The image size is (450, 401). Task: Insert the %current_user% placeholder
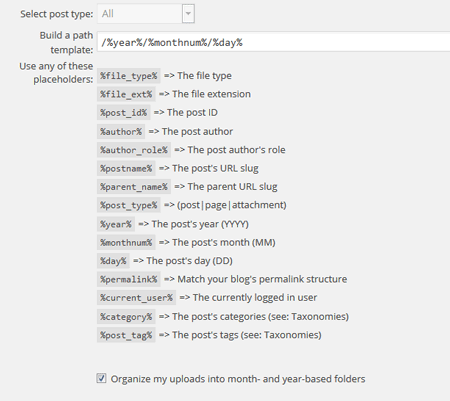(136, 297)
